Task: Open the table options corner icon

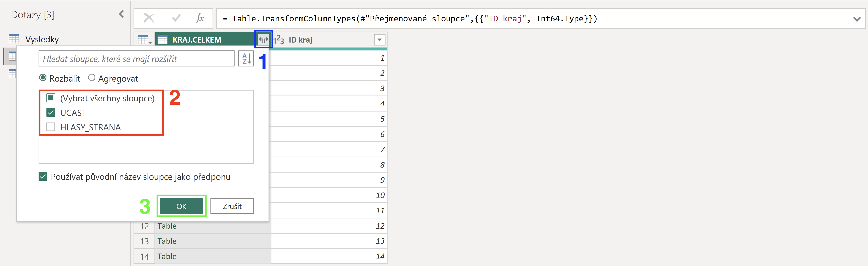Action: point(145,40)
